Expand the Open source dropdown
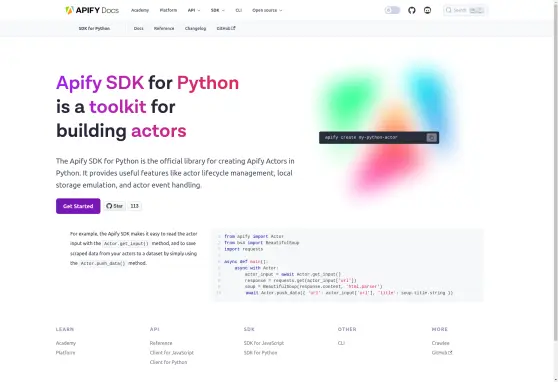This screenshot has height=382, width=558. point(267,10)
